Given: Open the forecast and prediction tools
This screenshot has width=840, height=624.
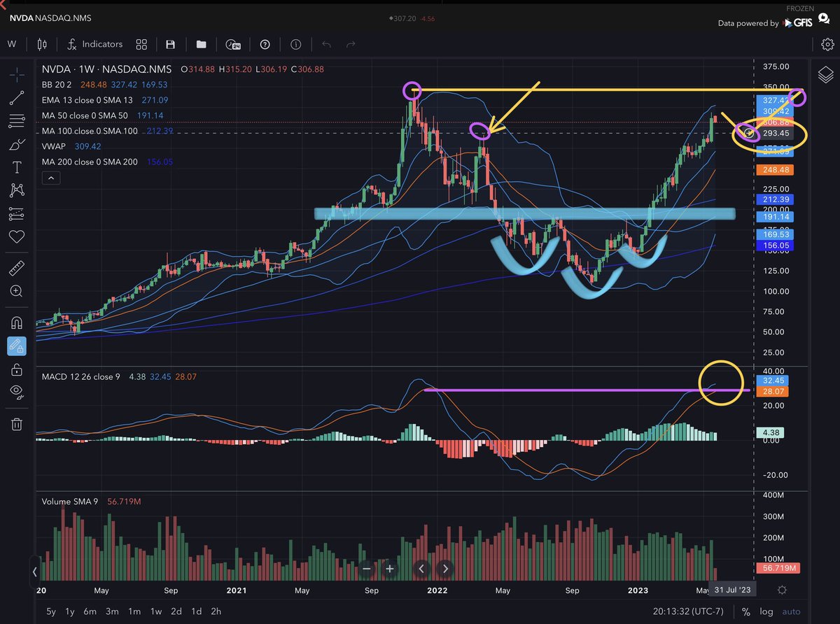Looking at the screenshot, I should [x=17, y=213].
